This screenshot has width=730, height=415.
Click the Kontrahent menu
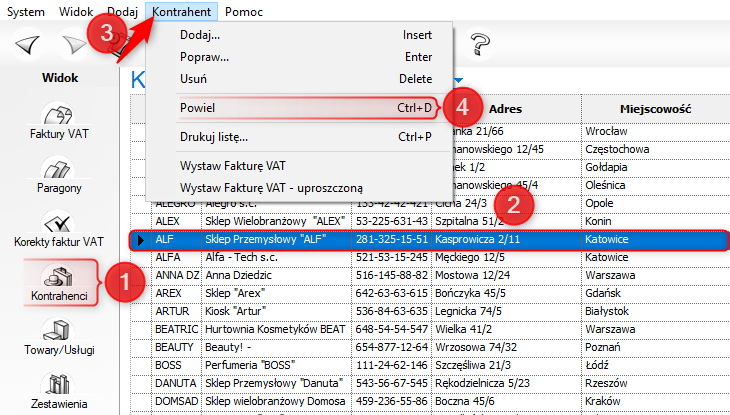pyautogui.click(x=182, y=12)
